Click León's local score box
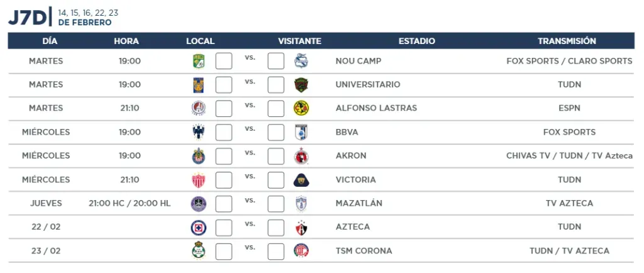 tap(224, 61)
